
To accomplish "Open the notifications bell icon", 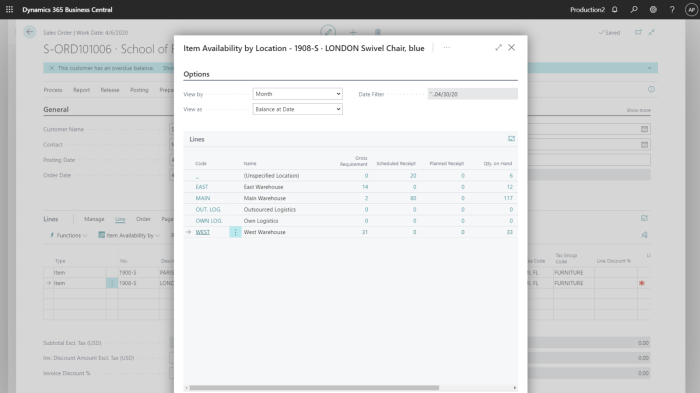I will coord(615,9).
